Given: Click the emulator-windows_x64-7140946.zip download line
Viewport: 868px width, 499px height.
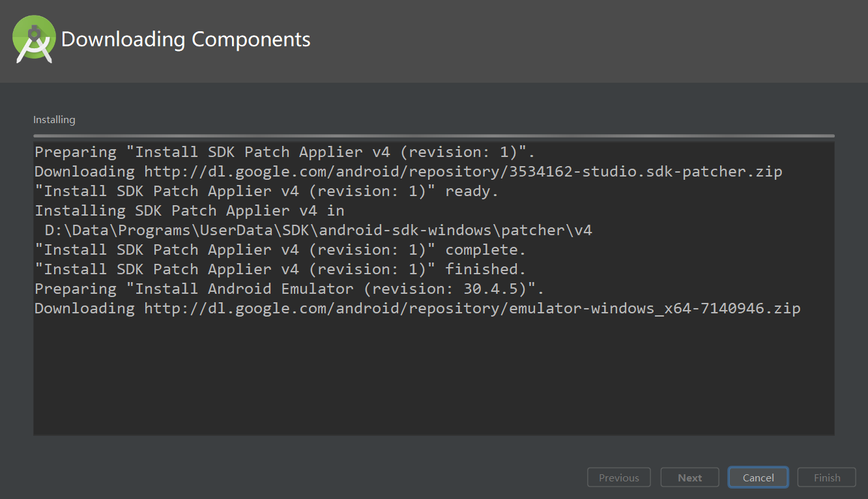Looking at the screenshot, I should tap(418, 308).
